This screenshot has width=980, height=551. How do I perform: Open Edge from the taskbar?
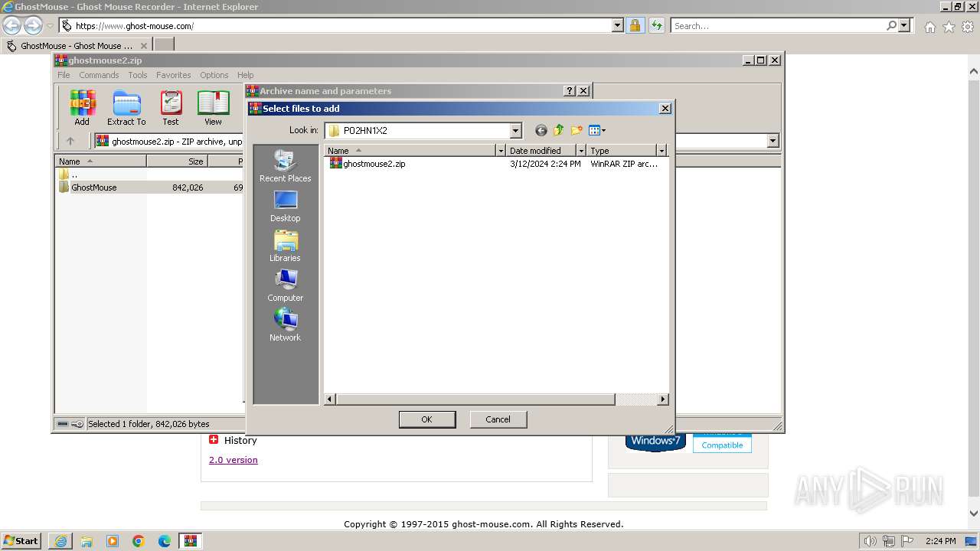[165, 541]
